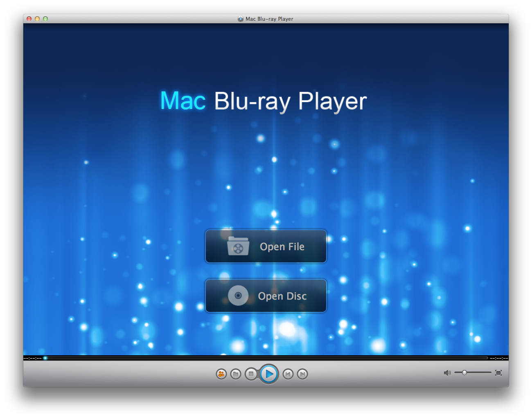Image resolution: width=532 pixels, height=419 pixels.
Task: Click the elapsed time display at left
Action: [33, 359]
